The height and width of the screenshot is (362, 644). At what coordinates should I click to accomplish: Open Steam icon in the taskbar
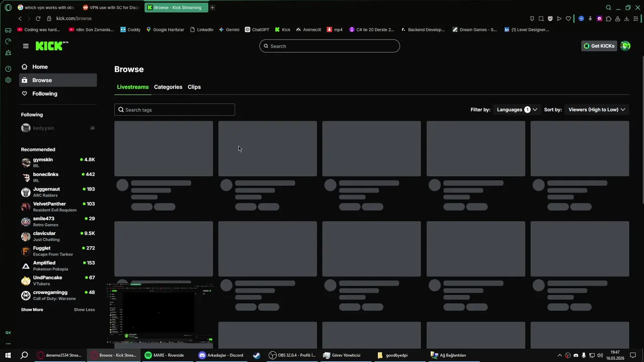click(x=257, y=355)
